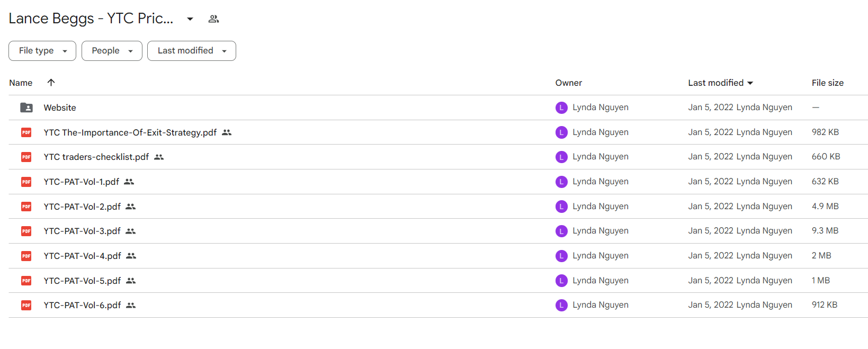Open the Website folder
Screen dimensions: 868x349
[x=60, y=108]
